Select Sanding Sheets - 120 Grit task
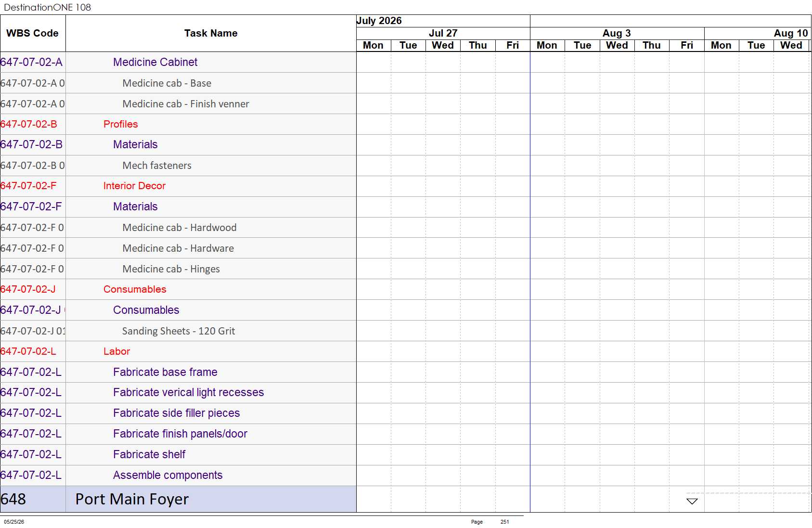812x528 pixels. coord(179,331)
